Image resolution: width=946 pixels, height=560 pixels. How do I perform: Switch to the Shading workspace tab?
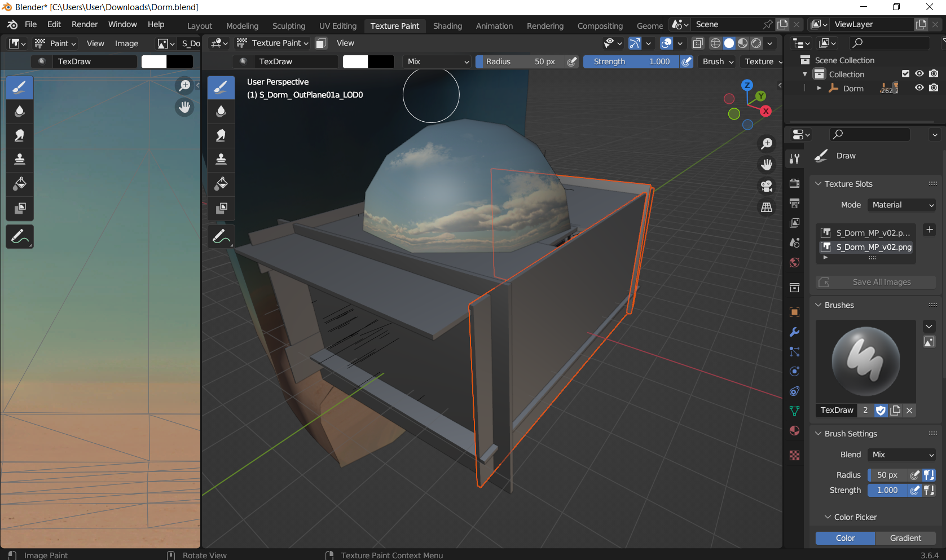(x=447, y=26)
